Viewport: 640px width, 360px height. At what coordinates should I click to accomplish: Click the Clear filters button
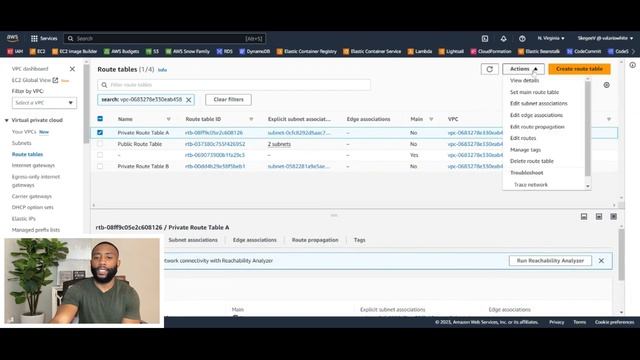coord(228,100)
